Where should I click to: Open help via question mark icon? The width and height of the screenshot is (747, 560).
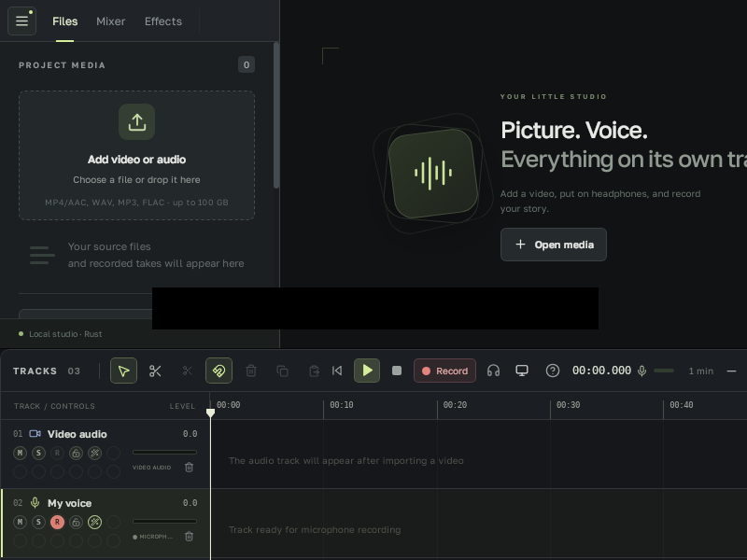(x=553, y=371)
